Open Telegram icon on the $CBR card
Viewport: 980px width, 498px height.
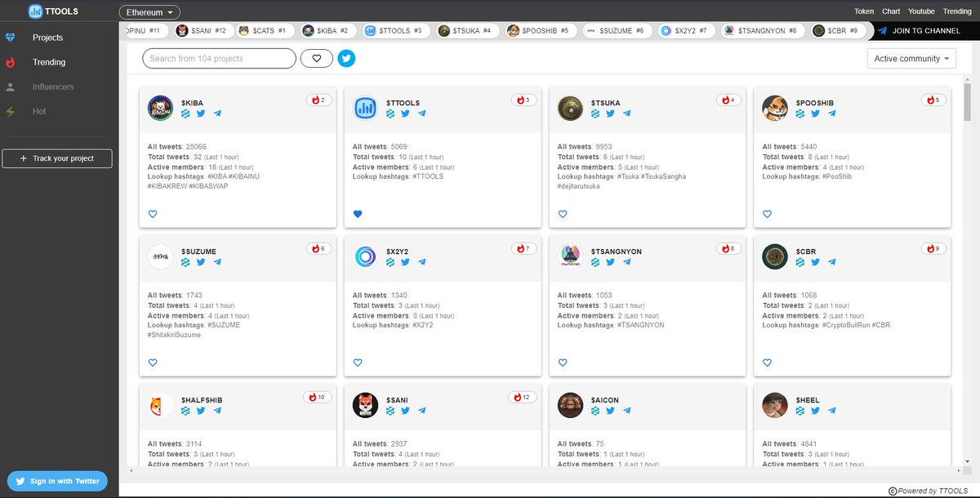[x=831, y=262]
